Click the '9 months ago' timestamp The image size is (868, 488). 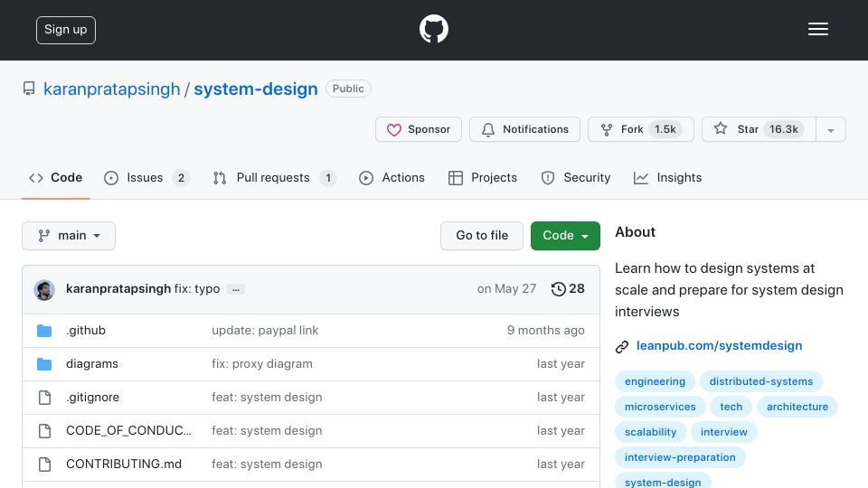[546, 331]
